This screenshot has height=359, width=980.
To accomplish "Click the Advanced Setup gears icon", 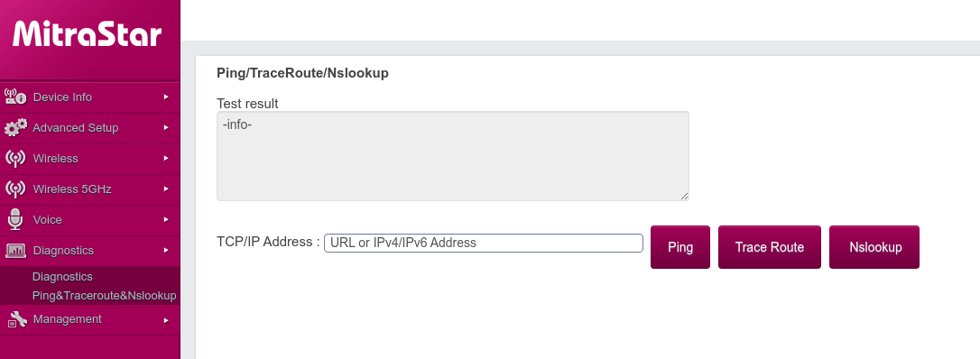I will coord(15,127).
